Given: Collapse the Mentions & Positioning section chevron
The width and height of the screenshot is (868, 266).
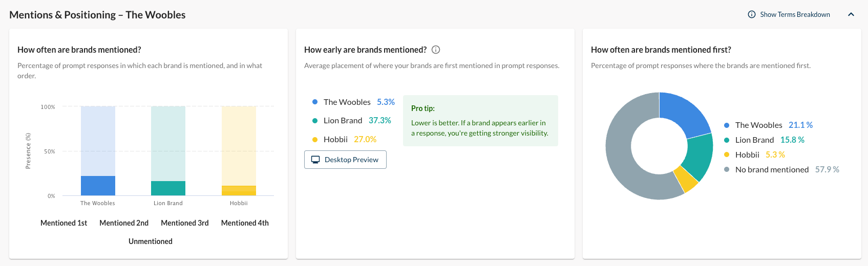Looking at the screenshot, I should (851, 14).
